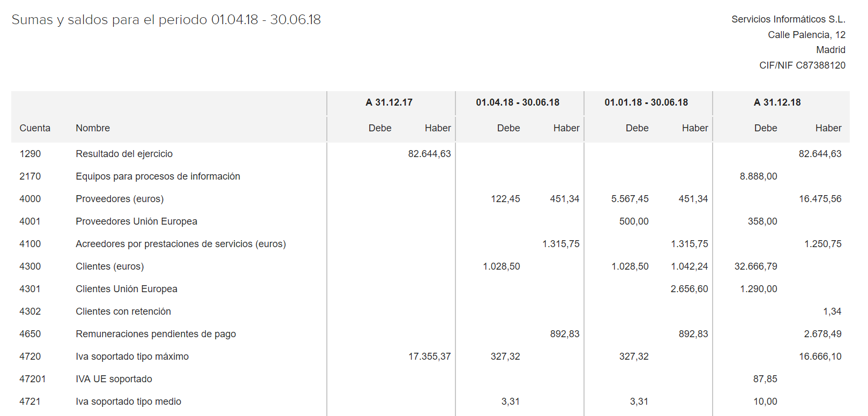This screenshot has width=868, height=416.
Task: Select the company name "Servicios Informáticos S.L."
Action: (x=788, y=19)
